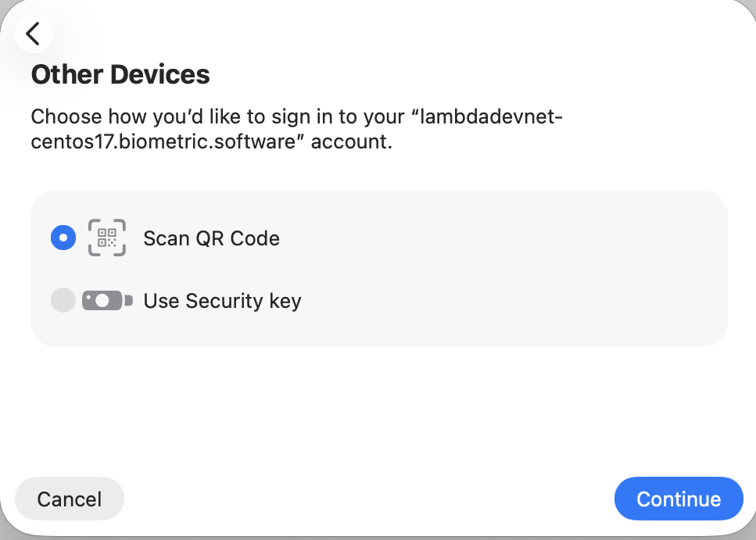Viewport: 756px width, 540px height.
Task: Go back using the circular arrow control
Action: tap(34, 34)
